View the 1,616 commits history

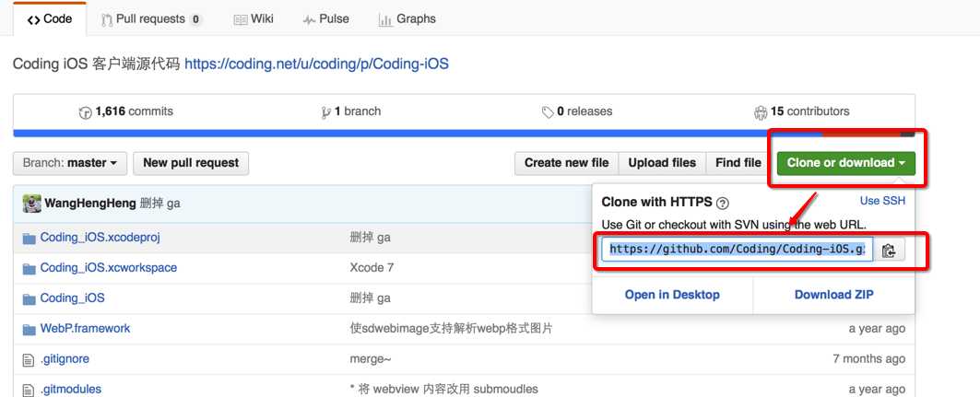125,111
